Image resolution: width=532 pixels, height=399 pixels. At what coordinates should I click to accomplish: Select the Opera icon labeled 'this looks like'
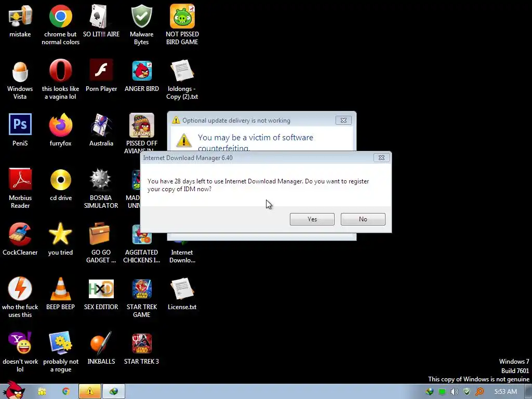click(x=60, y=79)
